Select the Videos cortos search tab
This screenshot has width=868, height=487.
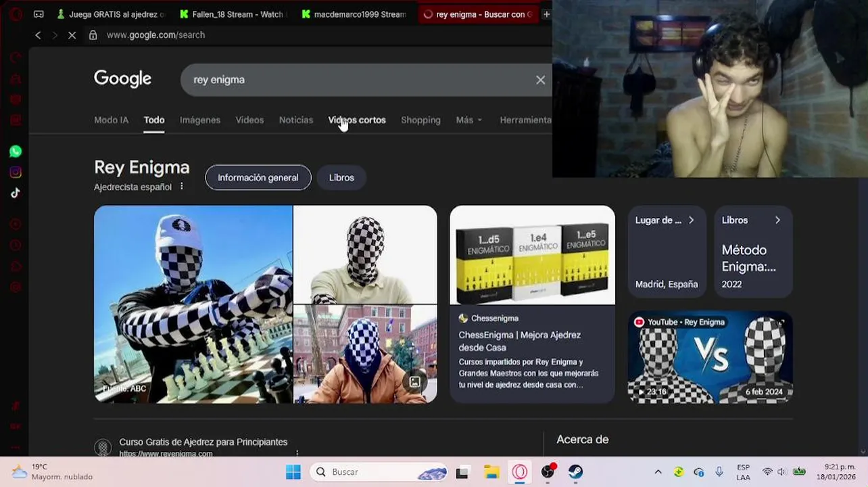coord(357,120)
